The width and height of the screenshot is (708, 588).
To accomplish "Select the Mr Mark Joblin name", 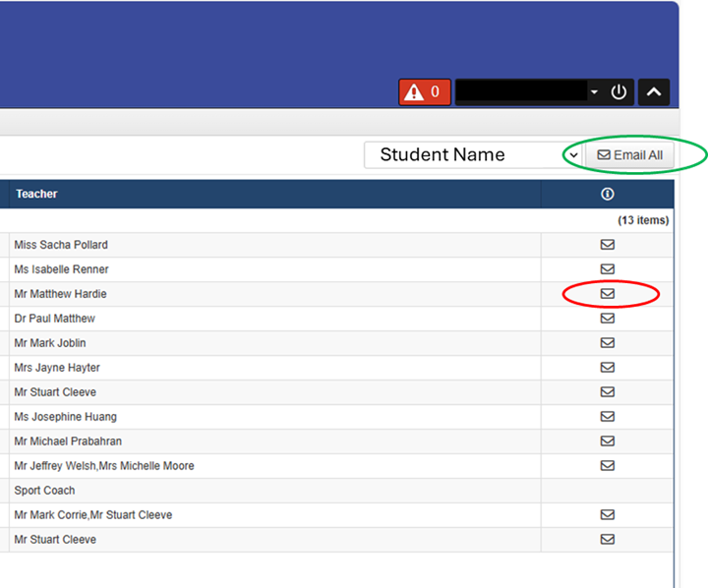I will click(50, 343).
